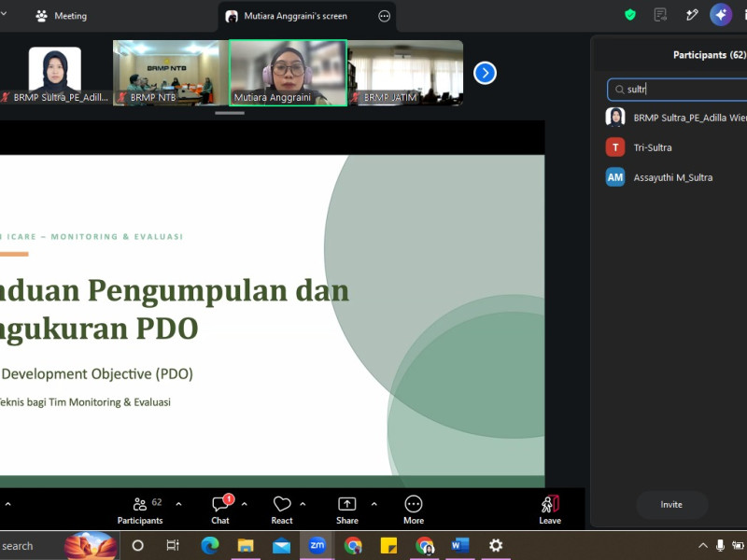Leave the meeting
Image resolution: width=747 pixels, height=560 pixels.
click(550, 510)
